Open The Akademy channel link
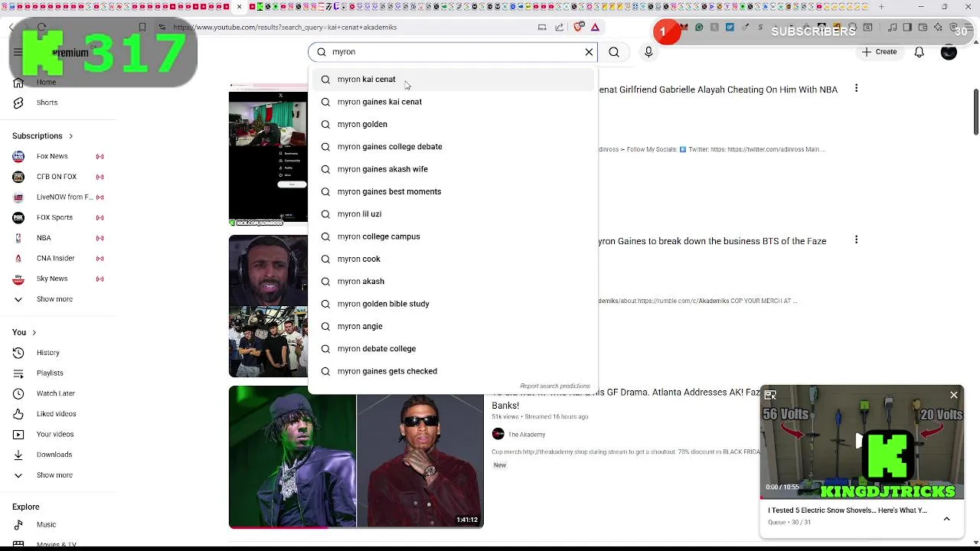Viewport: 980px width, 551px height. pos(527,435)
